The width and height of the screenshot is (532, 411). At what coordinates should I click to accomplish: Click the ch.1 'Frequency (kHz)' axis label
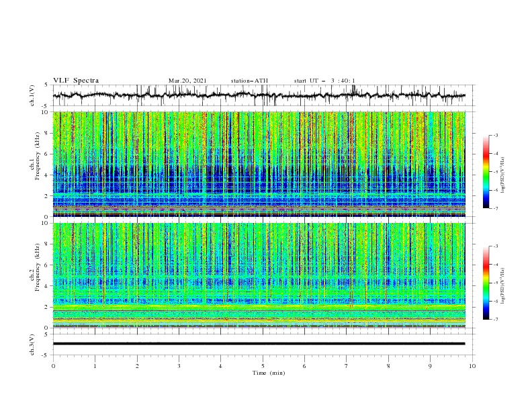pos(38,156)
